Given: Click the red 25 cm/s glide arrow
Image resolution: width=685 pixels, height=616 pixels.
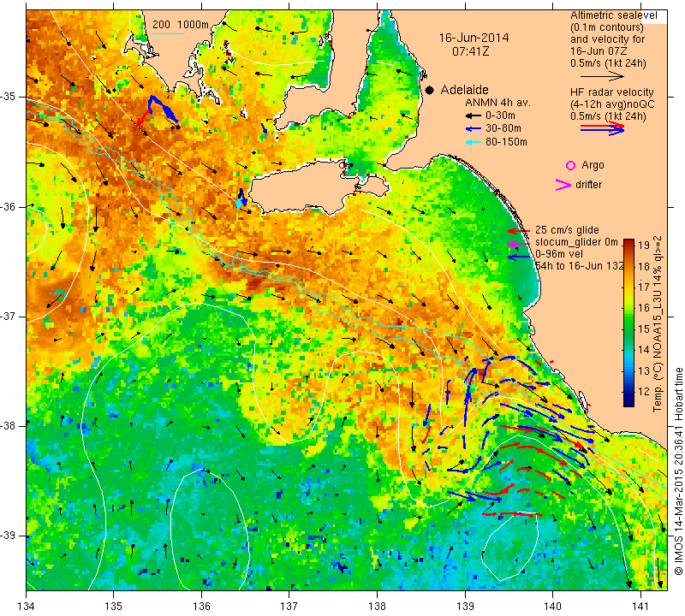Looking at the screenshot, I should [519, 230].
